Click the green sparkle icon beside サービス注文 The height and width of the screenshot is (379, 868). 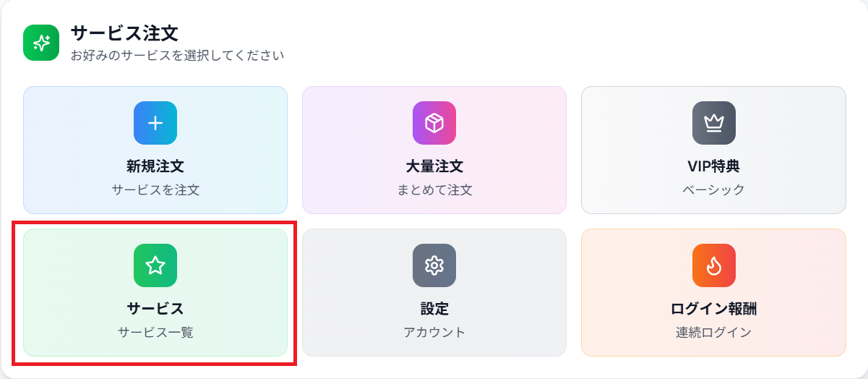tap(41, 43)
